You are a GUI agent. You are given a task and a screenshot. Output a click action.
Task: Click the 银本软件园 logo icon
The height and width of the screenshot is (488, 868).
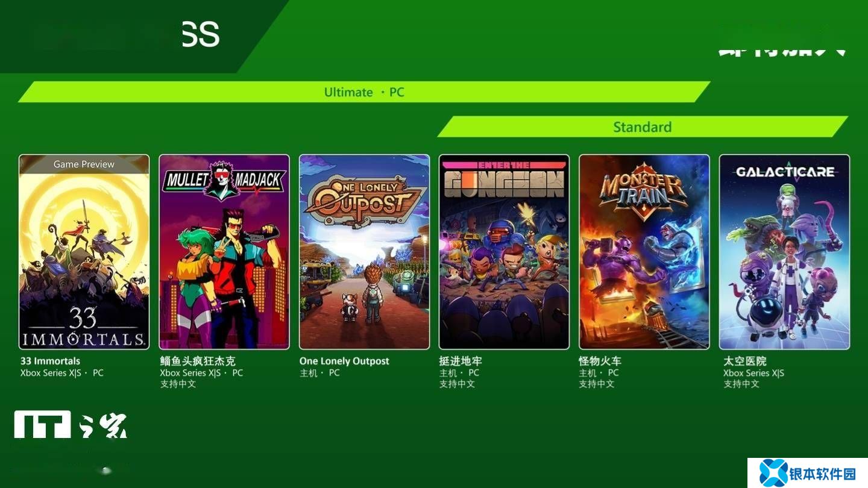pos(773,473)
